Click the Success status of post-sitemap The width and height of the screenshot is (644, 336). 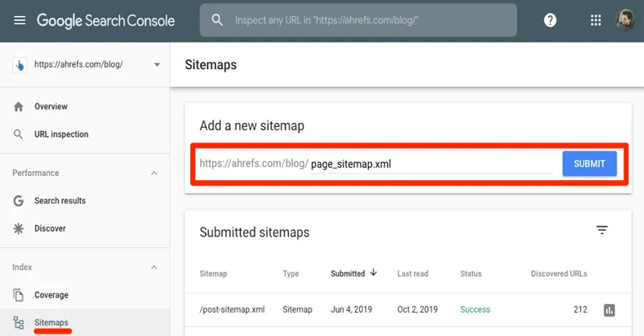[x=475, y=309]
